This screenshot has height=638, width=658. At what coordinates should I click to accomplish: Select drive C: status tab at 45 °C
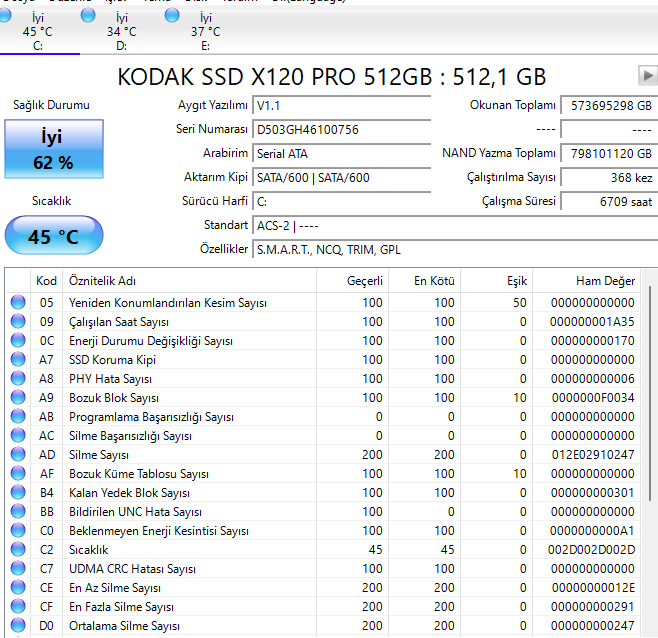pos(38,31)
